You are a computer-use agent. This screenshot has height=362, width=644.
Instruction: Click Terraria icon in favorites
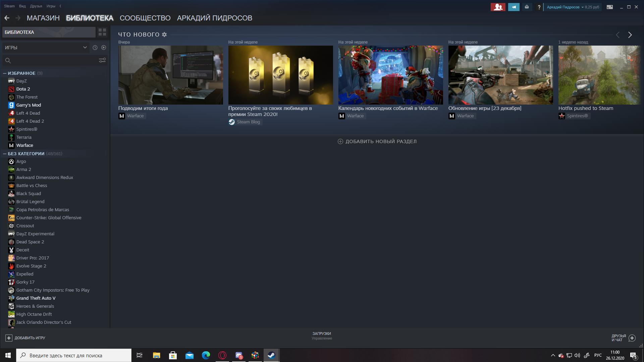[11, 137]
